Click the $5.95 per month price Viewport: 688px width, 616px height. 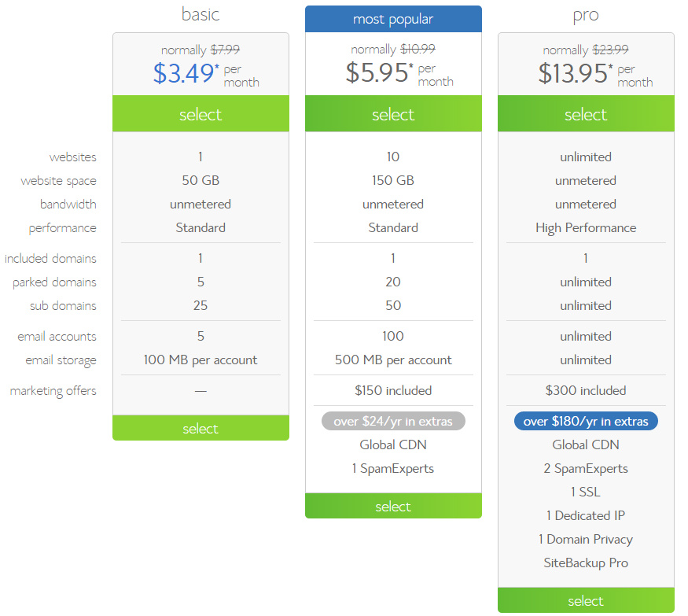399,72
